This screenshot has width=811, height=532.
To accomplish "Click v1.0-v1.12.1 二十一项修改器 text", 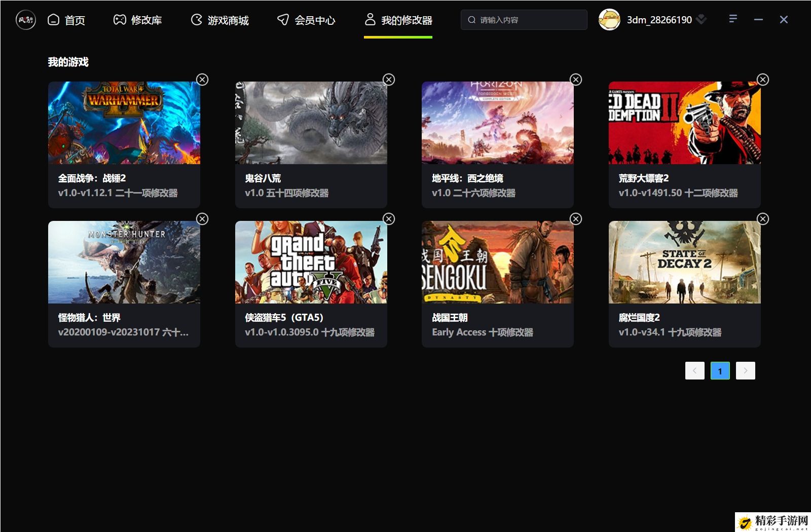I will click(118, 193).
